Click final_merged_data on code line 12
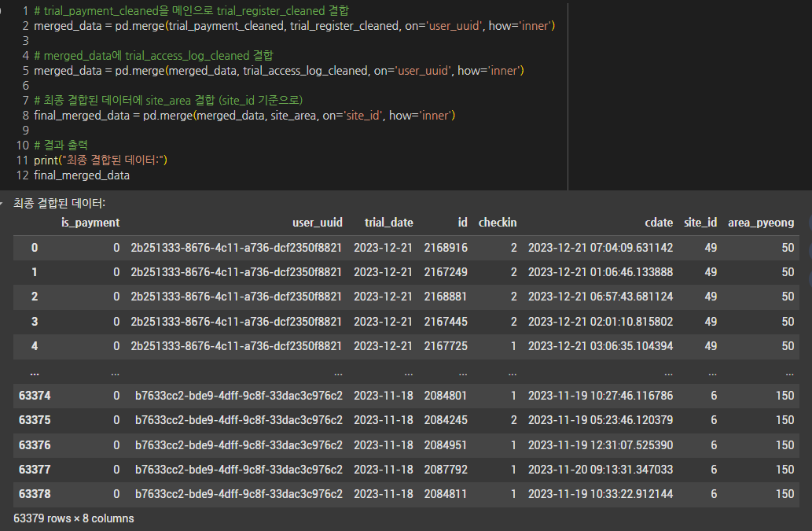Viewport: 812px width, 531px height. (82, 175)
